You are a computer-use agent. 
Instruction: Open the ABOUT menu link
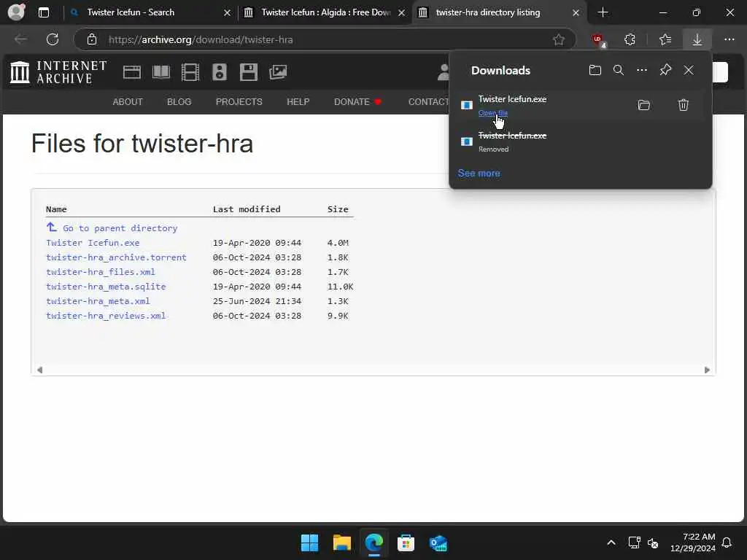(x=128, y=102)
